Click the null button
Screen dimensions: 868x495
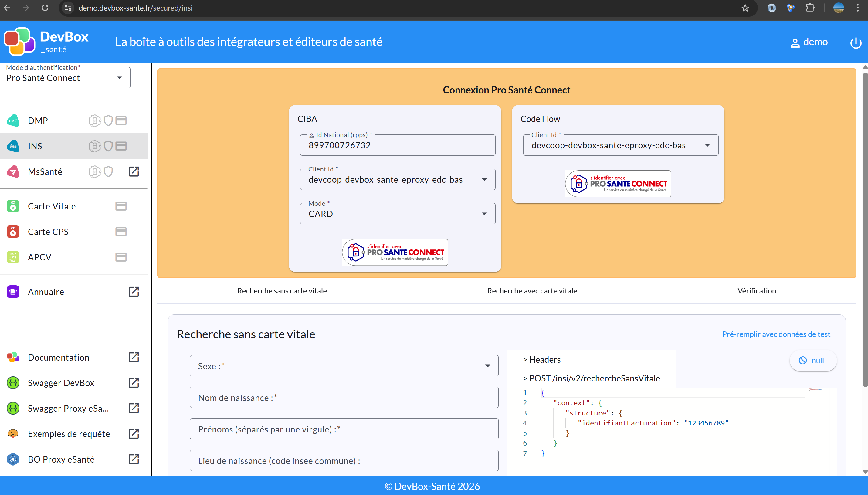pos(812,360)
